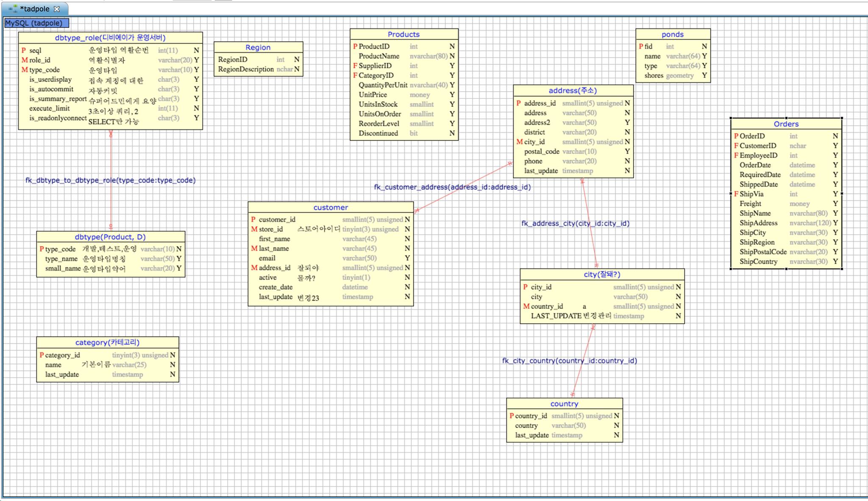This screenshot has width=868, height=501.
Task: Click the P marker of address_id in address table
Action: pyautogui.click(x=518, y=103)
